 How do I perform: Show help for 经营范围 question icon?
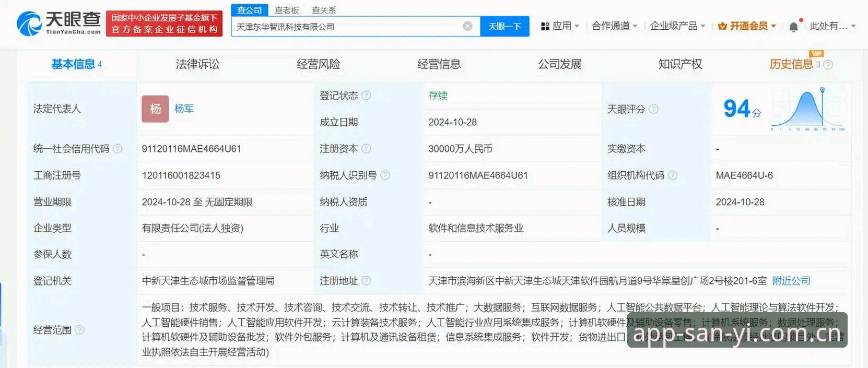[x=79, y=330]
